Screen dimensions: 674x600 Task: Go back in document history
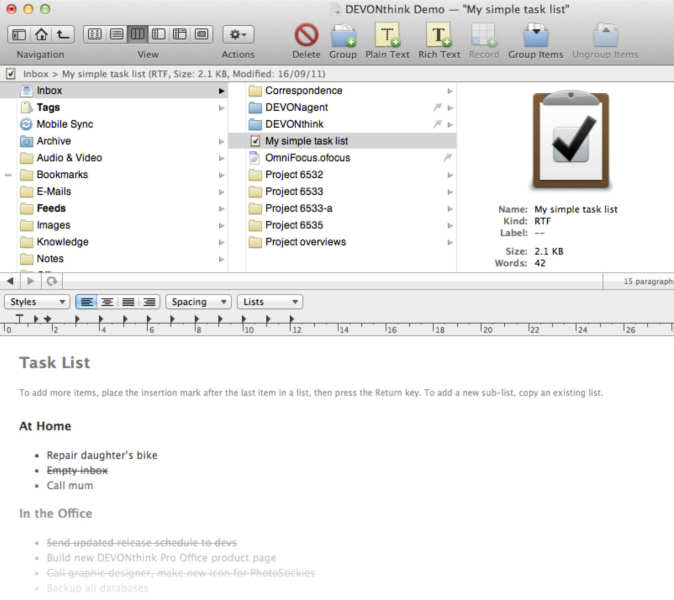click(10, 281)
